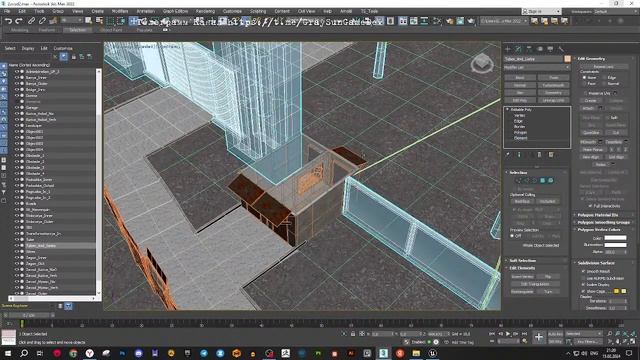Hide the Object001 eye icon
This screenshot has height=360, width=640.
(17, 132)
